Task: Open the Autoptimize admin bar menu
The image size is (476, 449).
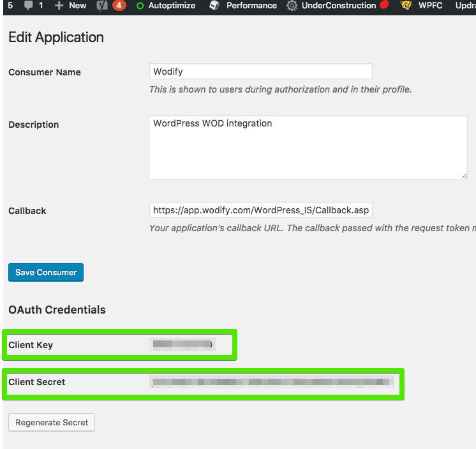Action: pyautogui.click(x=172, y=6)
